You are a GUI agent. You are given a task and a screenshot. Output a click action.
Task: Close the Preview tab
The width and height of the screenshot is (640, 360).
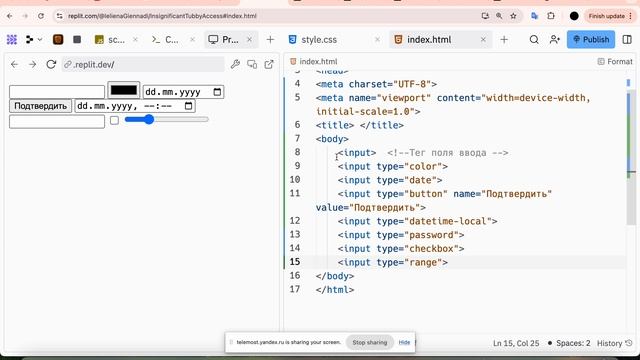pos(249,40)
